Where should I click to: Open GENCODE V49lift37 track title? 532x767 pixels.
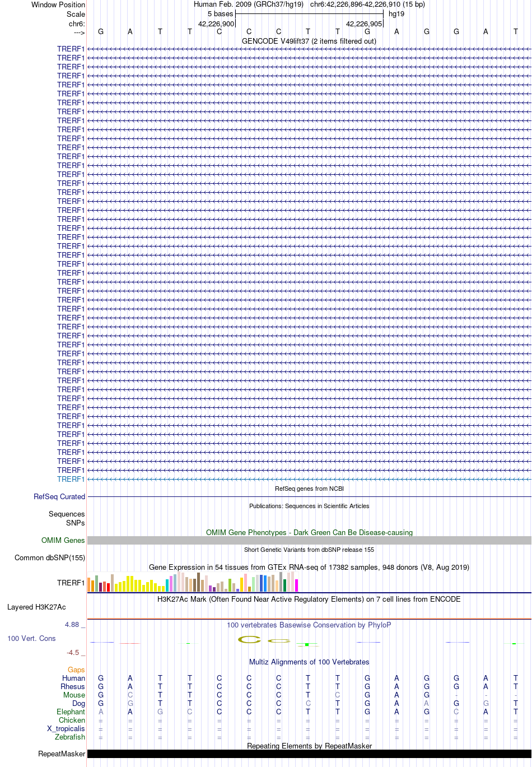(309, 41)
